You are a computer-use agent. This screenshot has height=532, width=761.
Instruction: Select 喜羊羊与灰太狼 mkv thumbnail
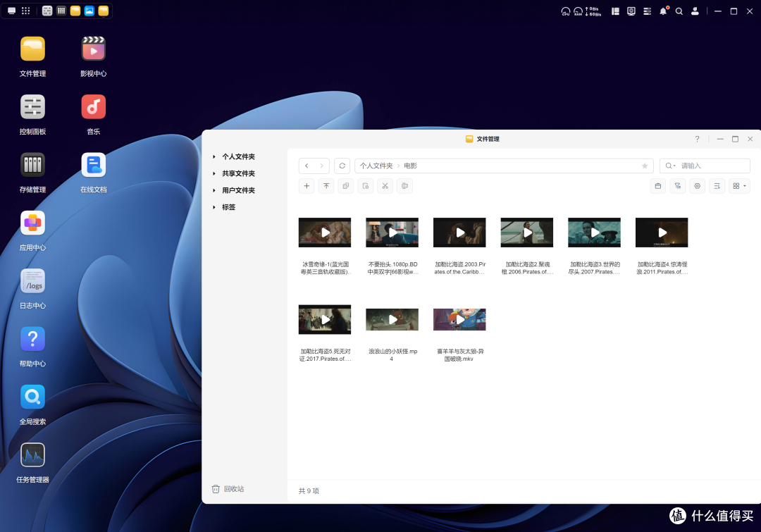click(459, 319)
